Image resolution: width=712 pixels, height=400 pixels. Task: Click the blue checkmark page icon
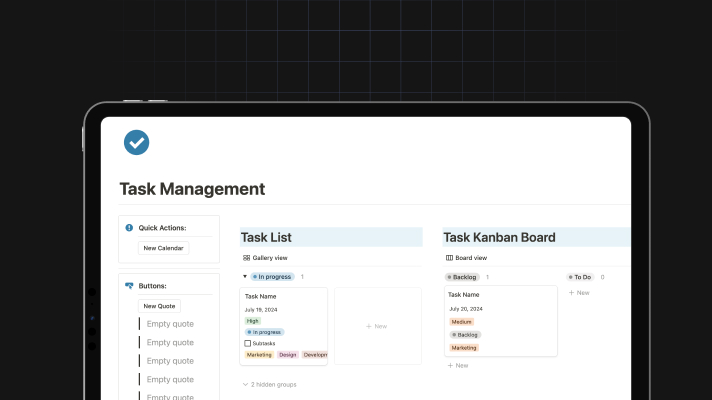coord(136,143)
